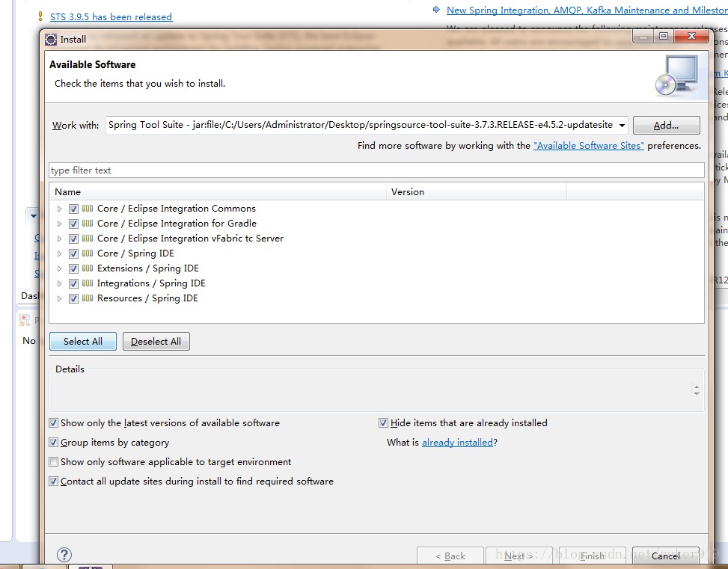The width and height of the screenshot is (728, 569).
Task: Expand Extensions / Spring IDE tree node
Action: pyautogui.click(x=59, y=268)
